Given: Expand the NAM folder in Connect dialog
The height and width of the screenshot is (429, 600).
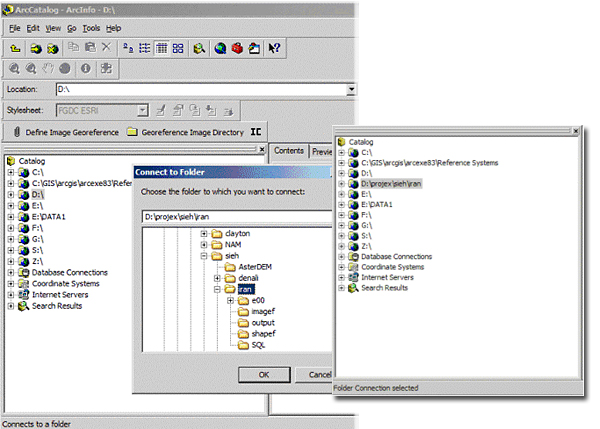Looking at the screenshot, I should pyautogui.click(x=204, y=245).
